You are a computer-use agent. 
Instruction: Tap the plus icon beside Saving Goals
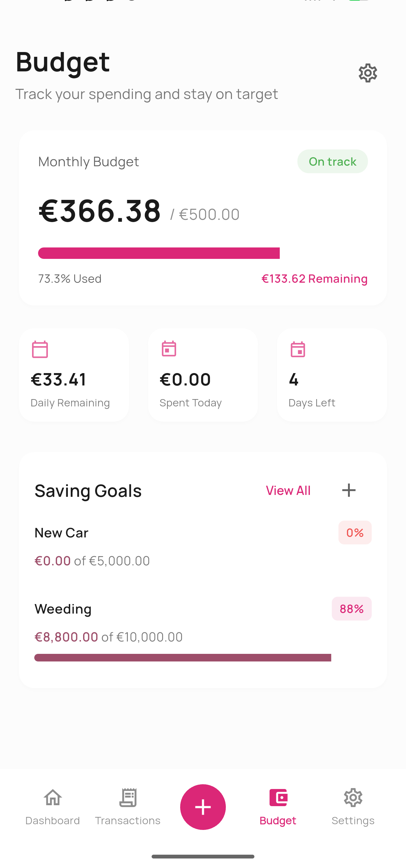[348, 490]
